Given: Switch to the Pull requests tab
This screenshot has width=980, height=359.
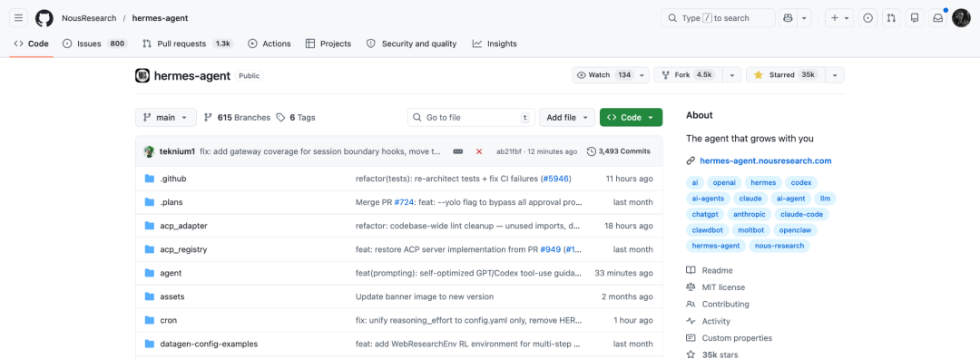Looking at the screenshot, I should tap(188, 44).
